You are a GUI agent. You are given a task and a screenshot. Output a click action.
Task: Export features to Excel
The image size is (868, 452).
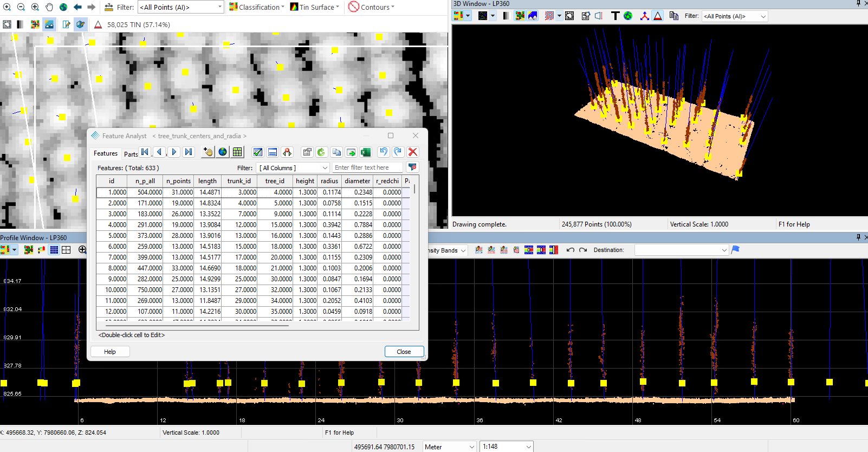click(366, 152)
